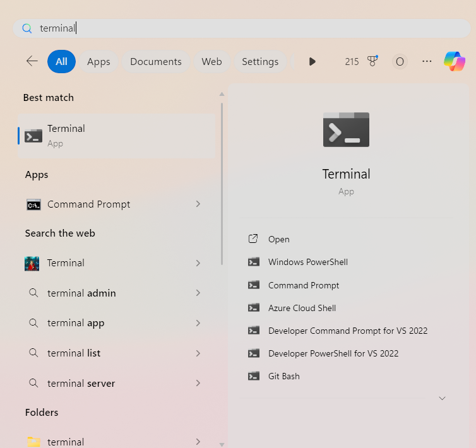Click magnifier icon beside terminal server
476x448 pixels.
tap(33, 383)
